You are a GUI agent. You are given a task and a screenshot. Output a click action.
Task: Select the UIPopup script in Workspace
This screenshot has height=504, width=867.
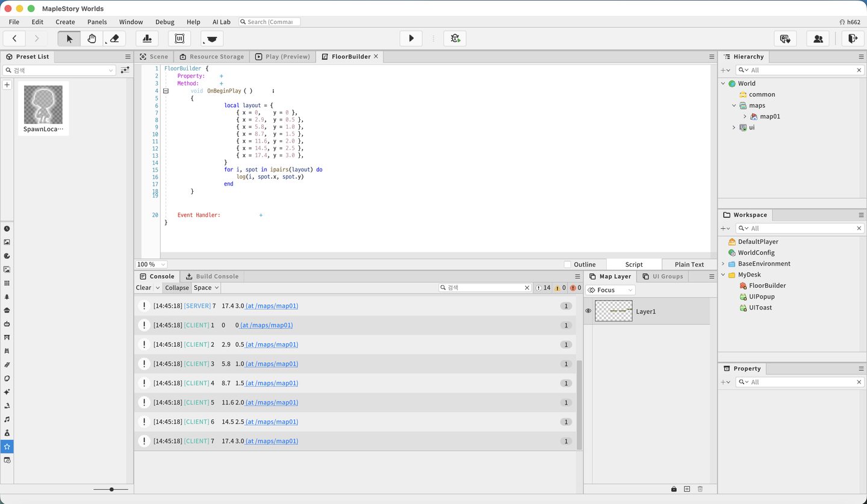point(762,297)
